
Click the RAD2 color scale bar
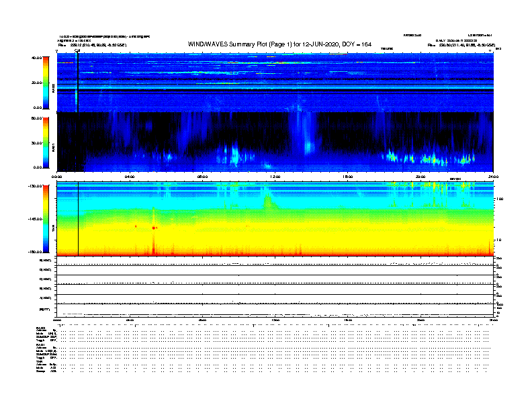pyautogui.click(x=46, y=83)
